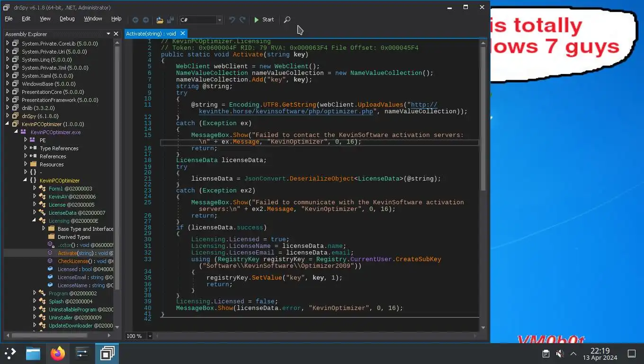The height and width of the screenshot is (364, 644).
Task: Show hidden system tray icons
Action: click(573, 354)
